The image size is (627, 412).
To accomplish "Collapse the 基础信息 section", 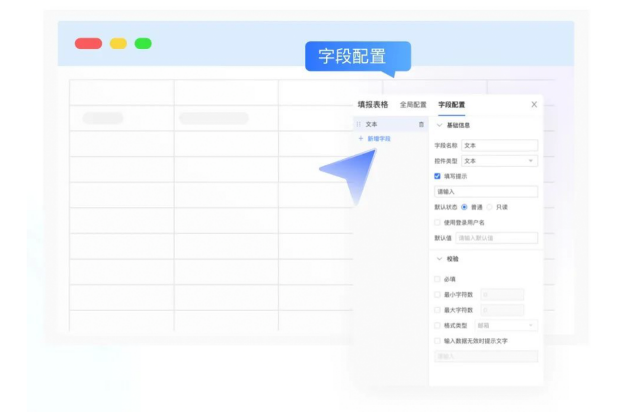I will (x=439, y=125).
